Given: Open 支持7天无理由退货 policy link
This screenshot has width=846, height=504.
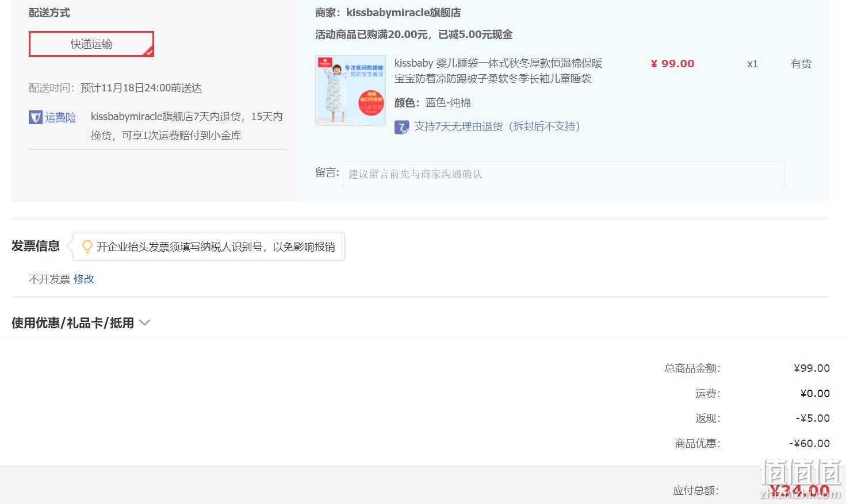Looking at the screenshot, I should (497, 126).
